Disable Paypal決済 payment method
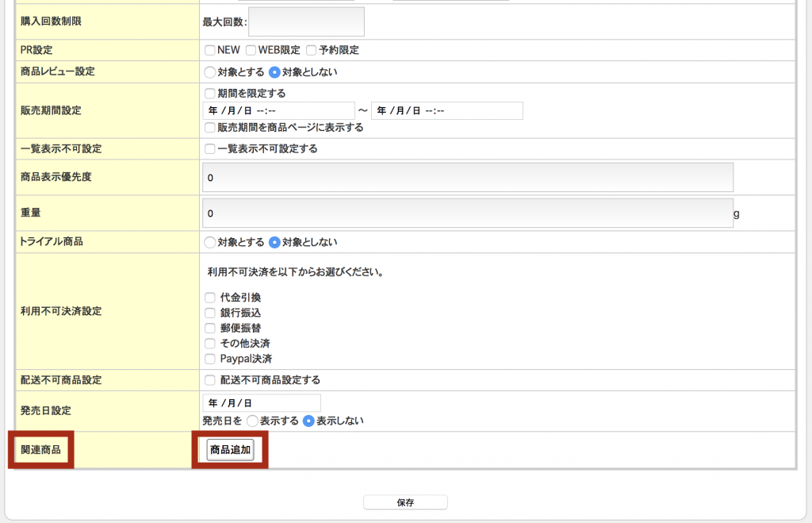Viewport: 812px width, 523px height. [209, 359]
